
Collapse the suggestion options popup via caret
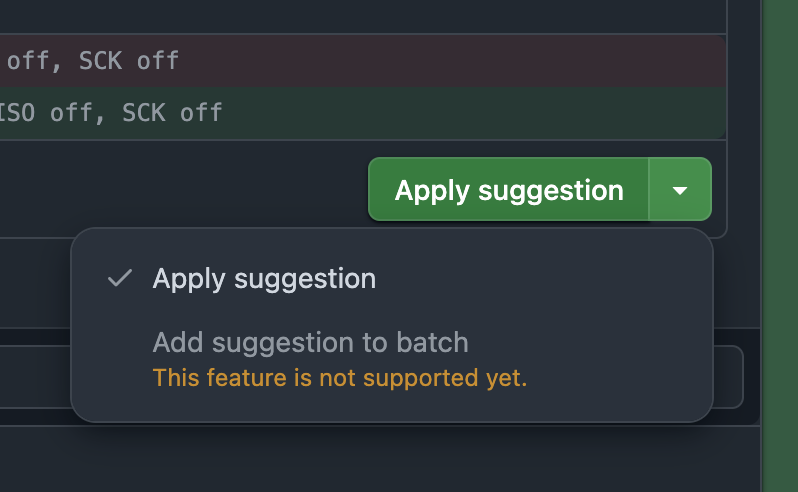[x=680, y=190]
